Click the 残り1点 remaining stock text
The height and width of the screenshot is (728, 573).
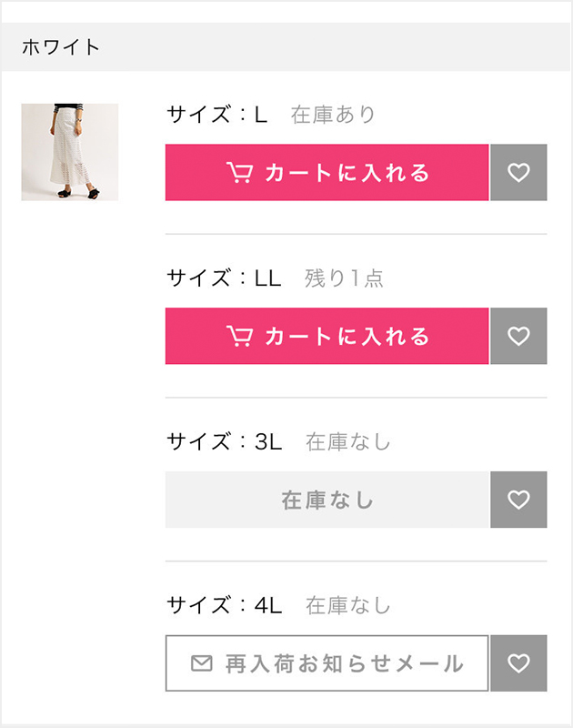(x=344, y=278)
